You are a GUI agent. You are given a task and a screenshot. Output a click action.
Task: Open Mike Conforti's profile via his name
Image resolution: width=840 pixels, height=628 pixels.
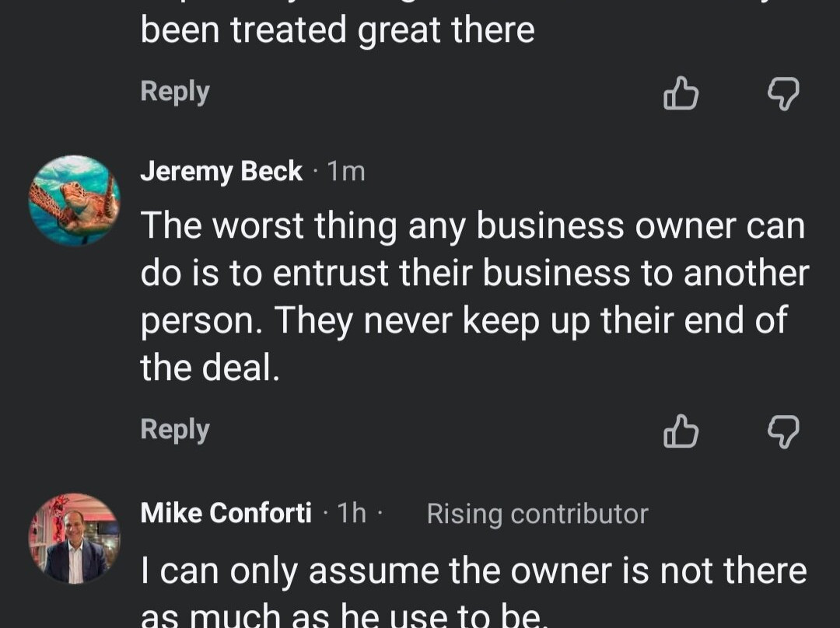point(226,513)
